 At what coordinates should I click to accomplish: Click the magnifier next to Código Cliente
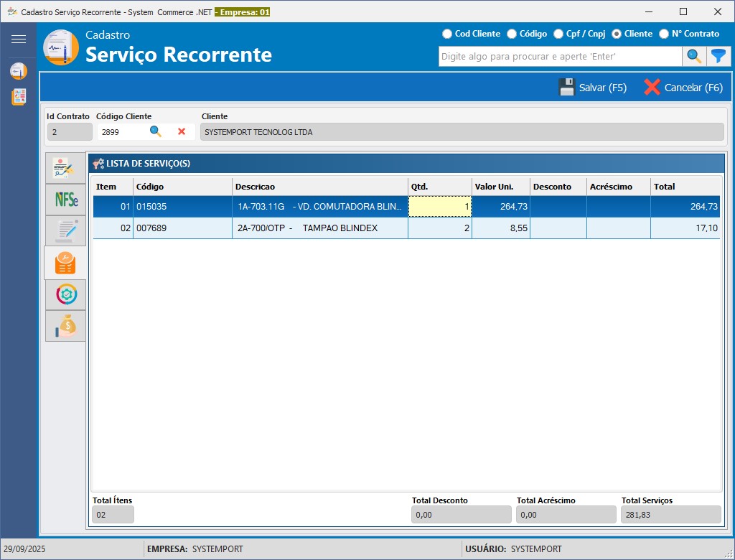coord(155,131)
